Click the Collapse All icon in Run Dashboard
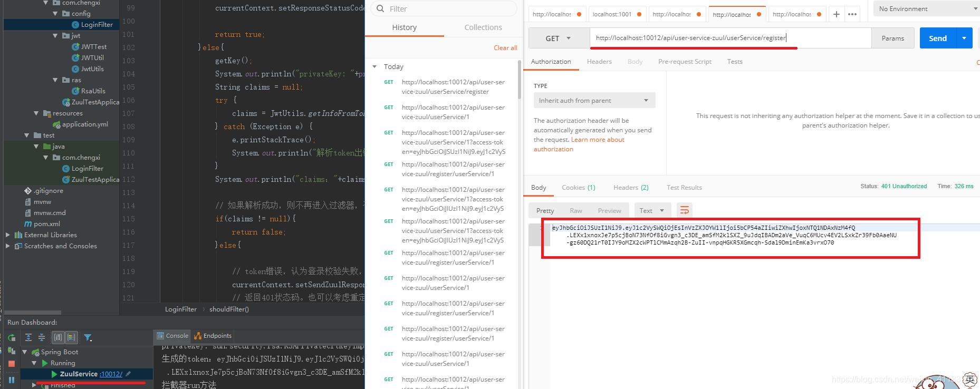 pyautogui.click(x=42, y=337)
